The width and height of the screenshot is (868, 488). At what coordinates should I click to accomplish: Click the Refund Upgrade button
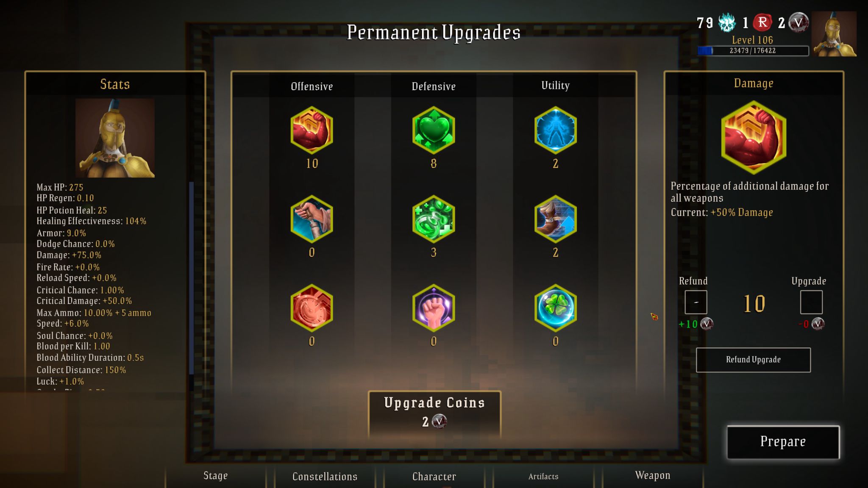pyautogui.click(x=753, y=360)
